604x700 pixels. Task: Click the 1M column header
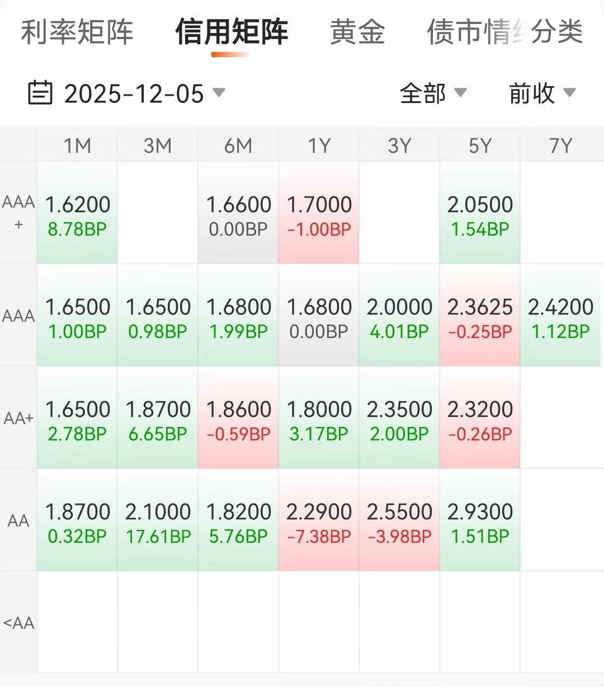point(77,146)
